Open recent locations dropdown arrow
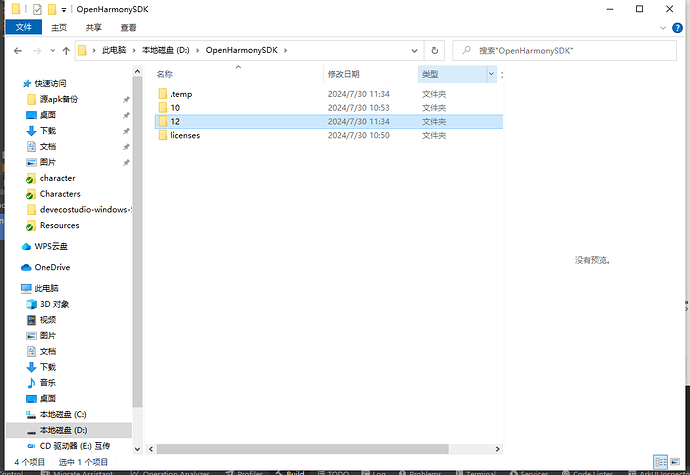Screen dimensions: 690x475 tap(53, 51)
